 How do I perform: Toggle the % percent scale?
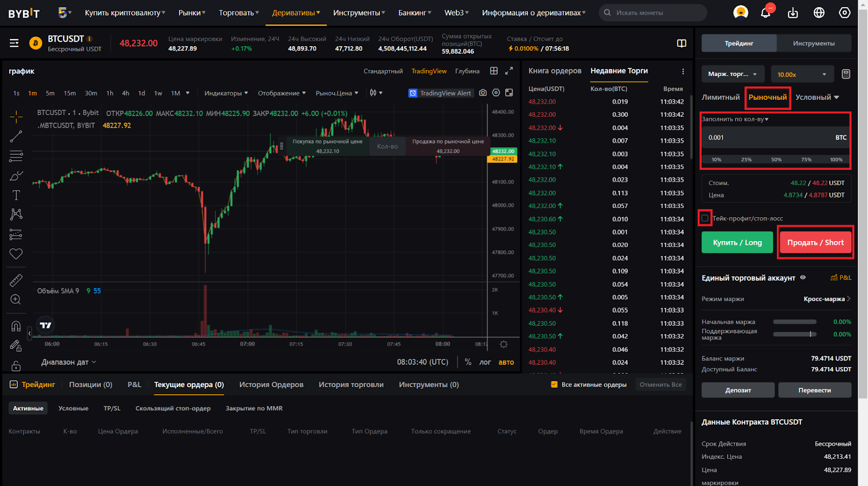click(x=468, y=362)
